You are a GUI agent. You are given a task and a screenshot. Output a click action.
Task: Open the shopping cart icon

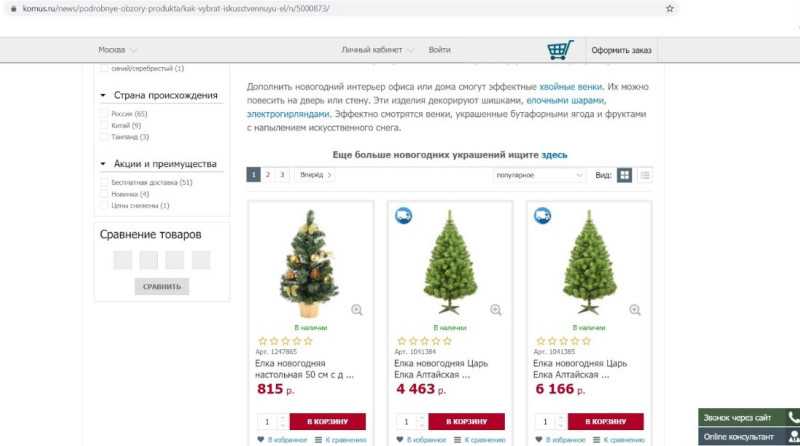coord(560,50)
